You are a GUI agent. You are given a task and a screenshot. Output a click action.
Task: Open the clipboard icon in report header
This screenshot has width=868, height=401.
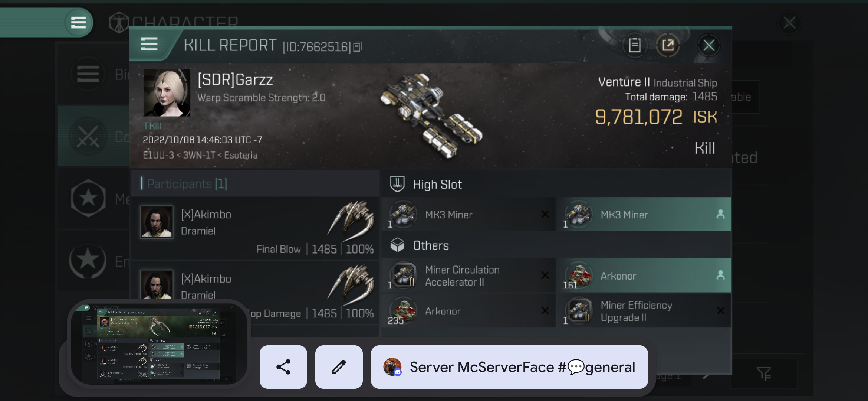coord(635,45)
